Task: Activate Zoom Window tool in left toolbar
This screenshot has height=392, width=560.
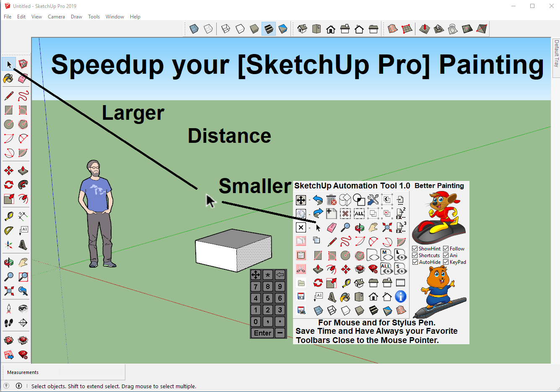Action: pos(23,277)
